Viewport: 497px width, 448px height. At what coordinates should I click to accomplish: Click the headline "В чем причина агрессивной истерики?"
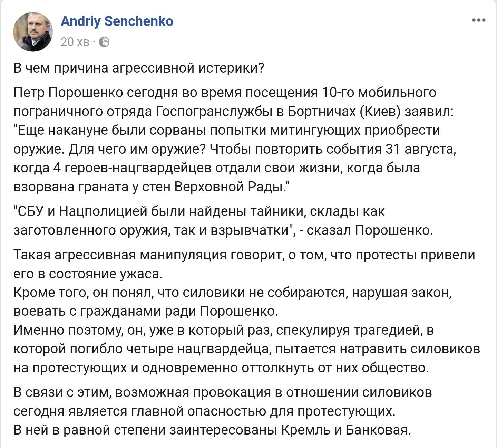pyautogui.click(x=139, y=68)
